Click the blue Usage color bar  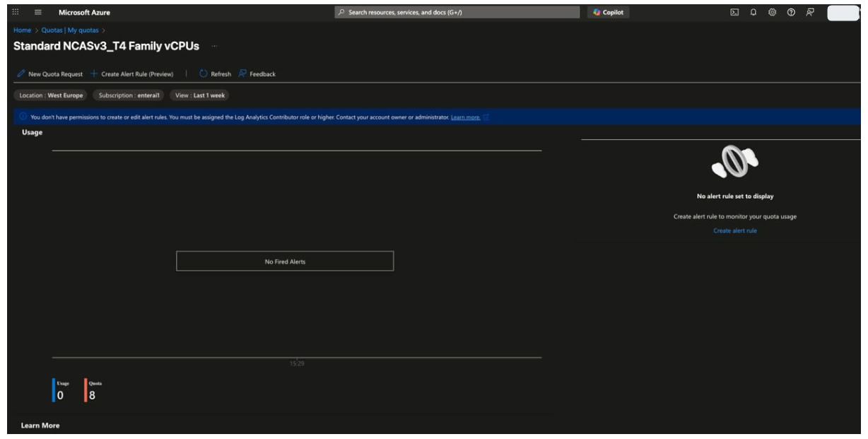[53, 390]
